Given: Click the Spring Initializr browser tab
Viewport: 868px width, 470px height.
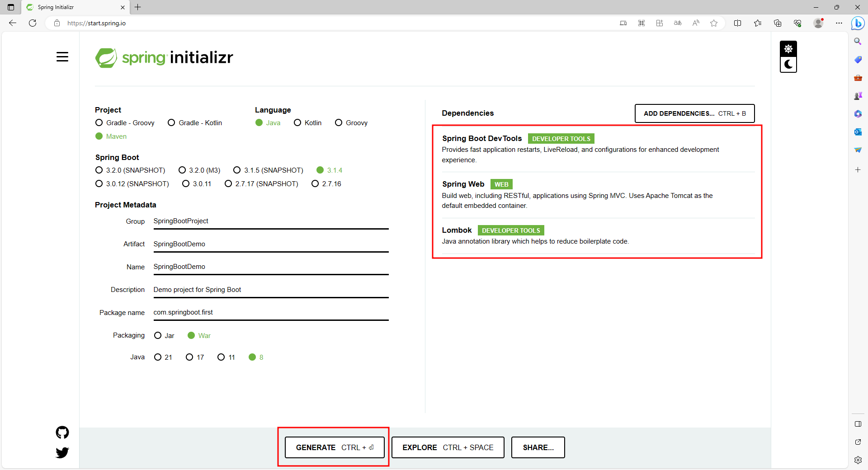Looking at the screenshot, I should click(75, 7).
